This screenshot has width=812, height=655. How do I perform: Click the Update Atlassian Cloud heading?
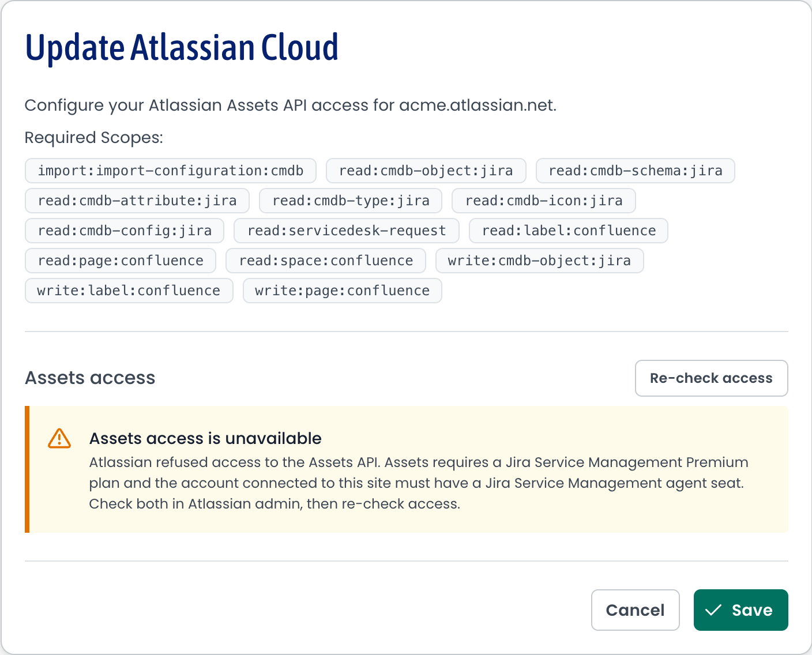tap(182, 47)
